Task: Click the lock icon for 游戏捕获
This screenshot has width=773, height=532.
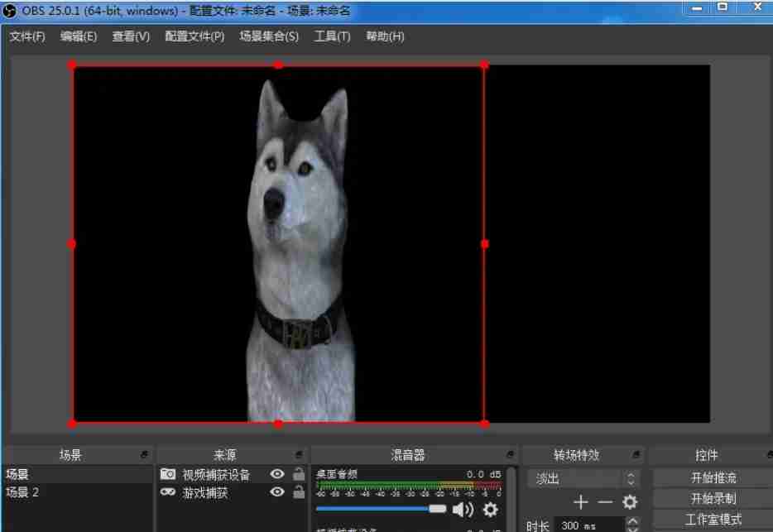Action: click(x=298, y=492)
